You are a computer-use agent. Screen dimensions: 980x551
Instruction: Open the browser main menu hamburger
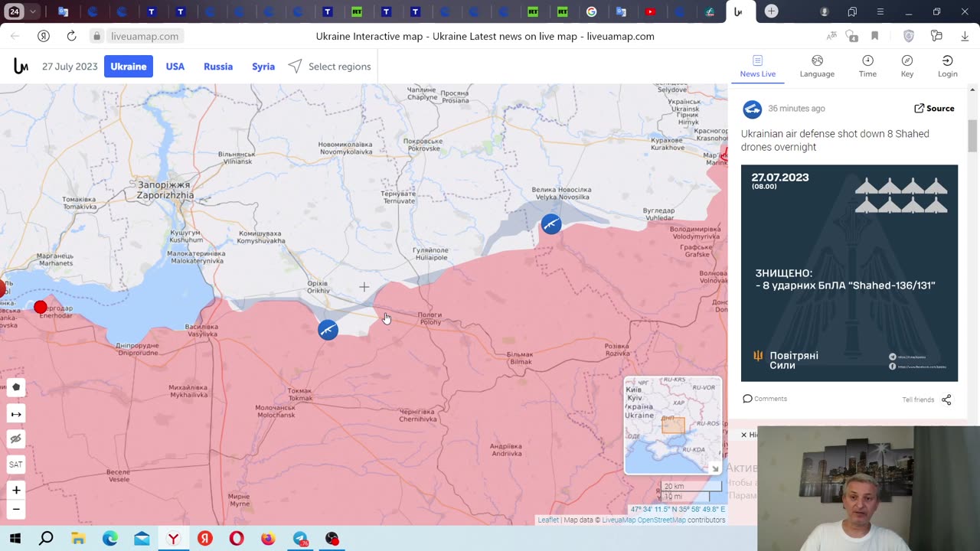pos(880,11)
